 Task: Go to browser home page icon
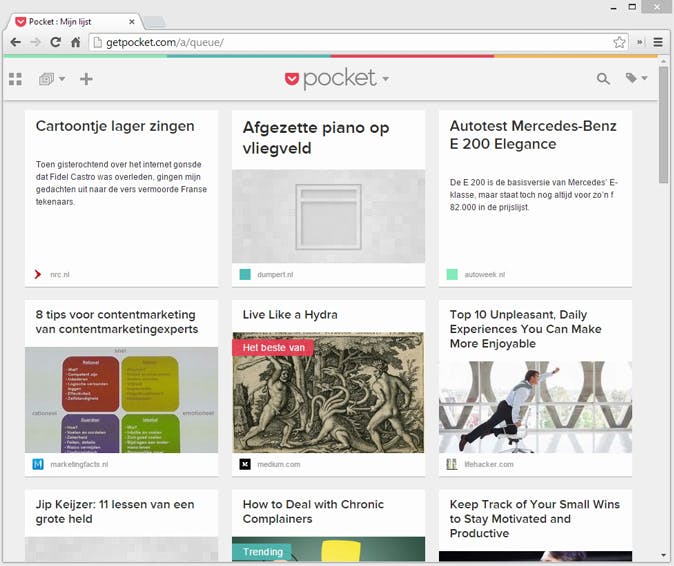[x=76, y=42]
